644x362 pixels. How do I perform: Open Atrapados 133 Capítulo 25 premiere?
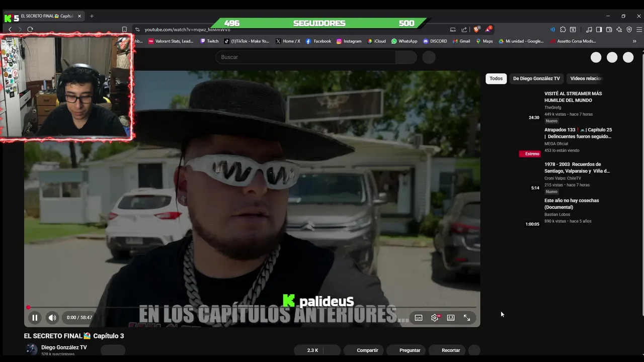click(x=578, y=133)
